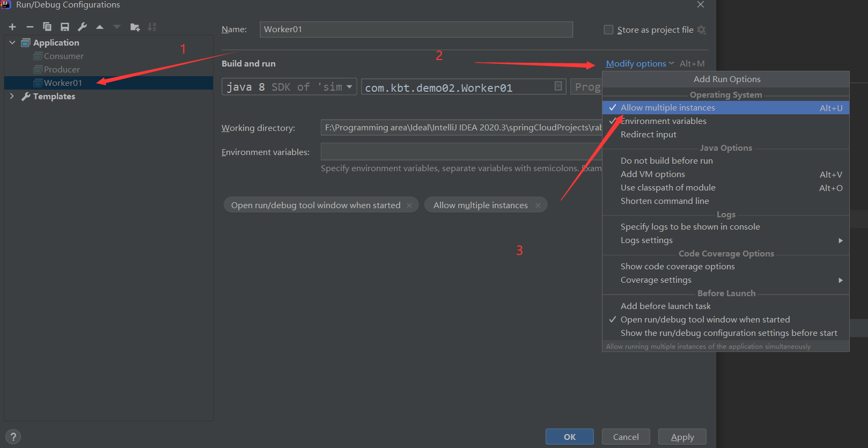
Task: Click the Save Configuration disk icon
Action: coord(65,27)
